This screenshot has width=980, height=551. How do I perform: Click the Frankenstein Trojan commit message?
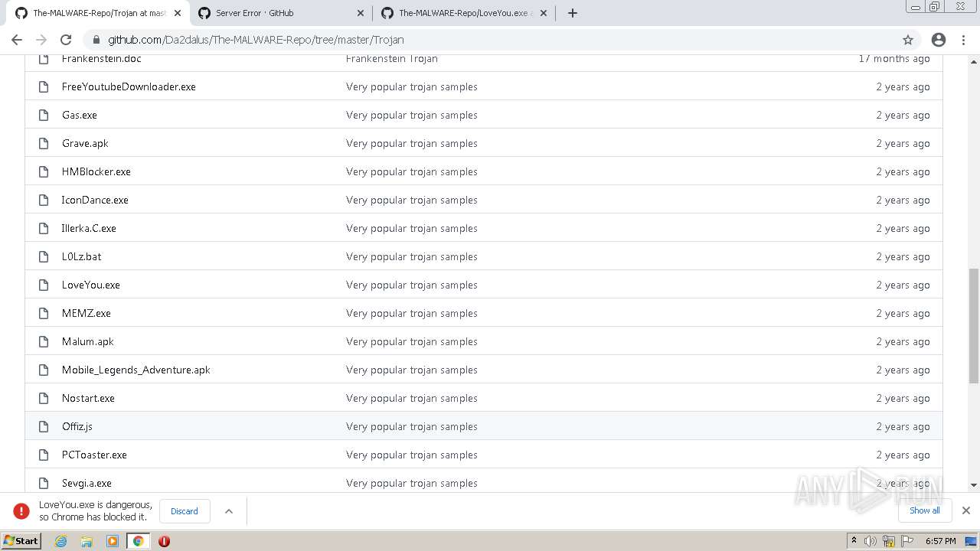tap(392, 59)
